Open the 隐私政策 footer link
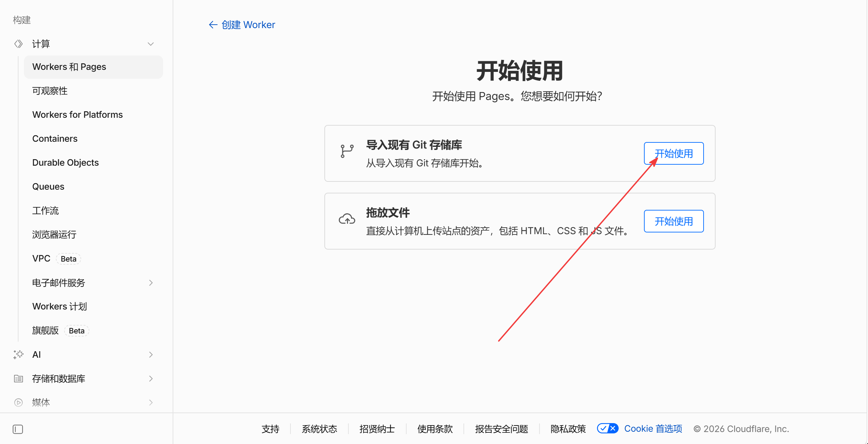The image size is (868, 444). pos(568,429)
